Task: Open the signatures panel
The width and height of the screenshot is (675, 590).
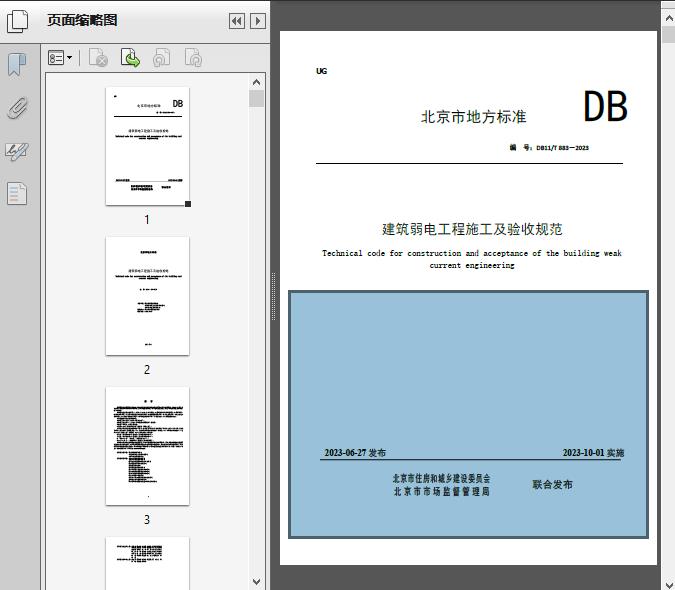Action: coord(17,151)
